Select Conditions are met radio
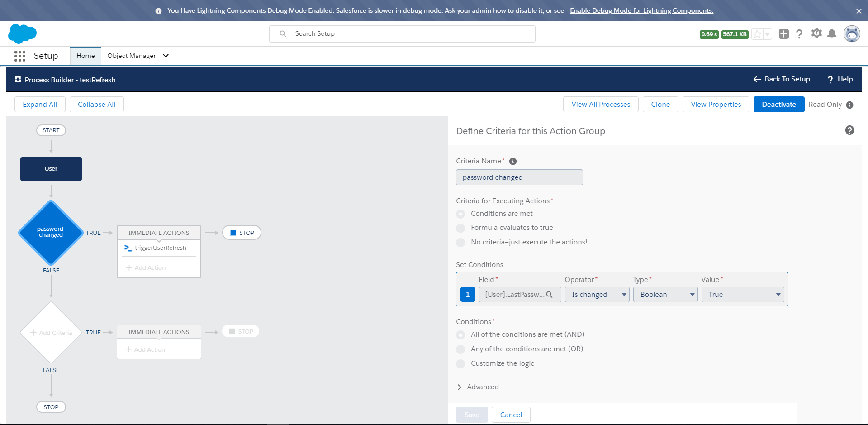 [460, 214]
